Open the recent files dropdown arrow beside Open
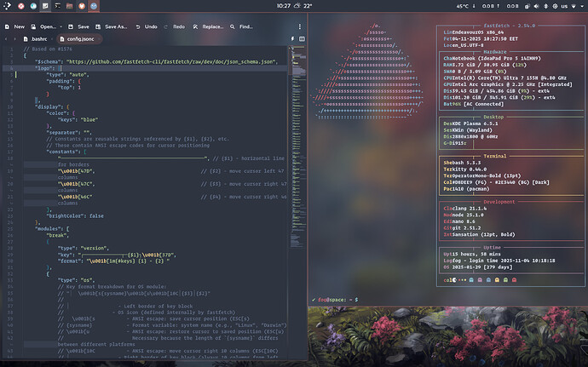This screenshot has width=588, height=367. [x=60, y=26]
